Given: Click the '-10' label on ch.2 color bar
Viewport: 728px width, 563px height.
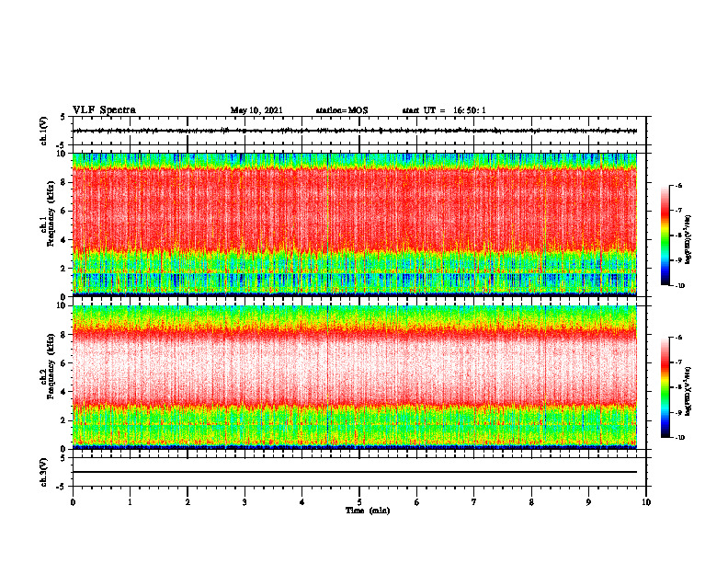Looking at the screenshot, I should click(679, 438).
